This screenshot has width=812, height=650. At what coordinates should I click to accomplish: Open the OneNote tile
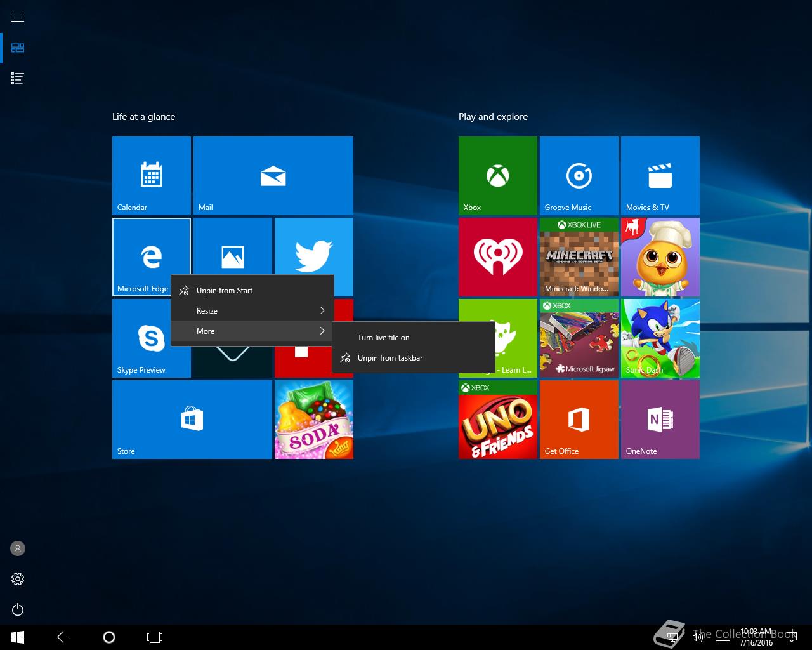click(x=660, y=420)
